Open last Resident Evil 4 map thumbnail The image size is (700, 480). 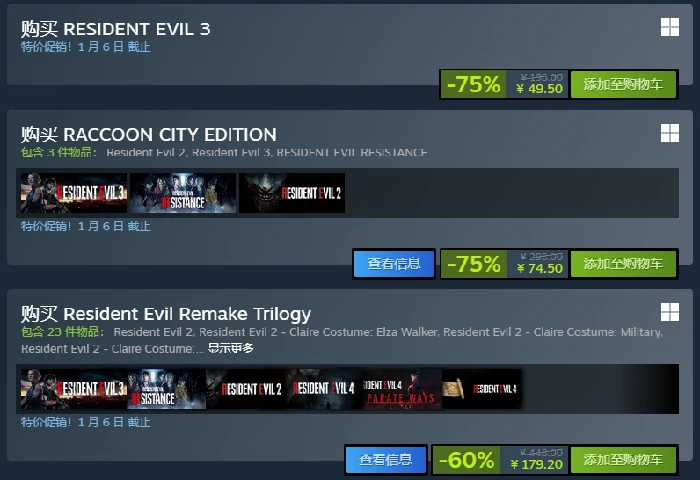coord(482,389)
